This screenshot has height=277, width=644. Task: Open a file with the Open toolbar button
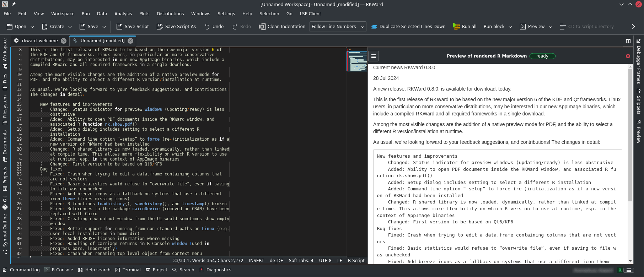click(x=16, y=27)
